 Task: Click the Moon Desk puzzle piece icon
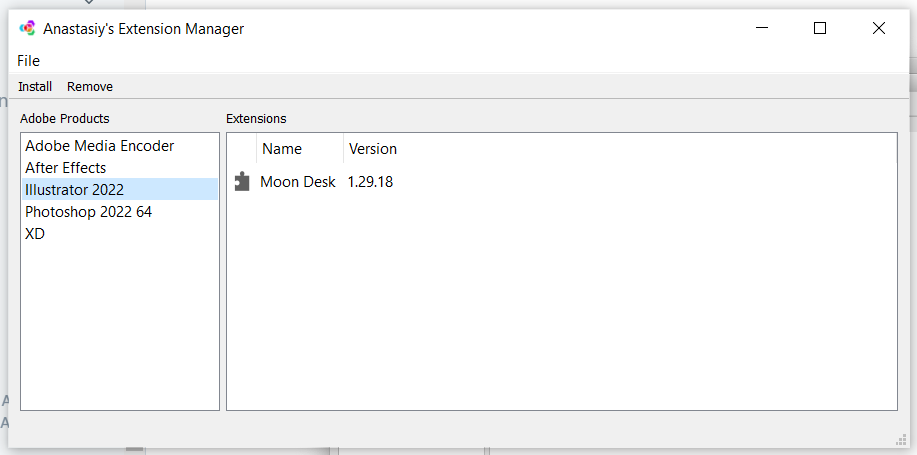(242, 182)
